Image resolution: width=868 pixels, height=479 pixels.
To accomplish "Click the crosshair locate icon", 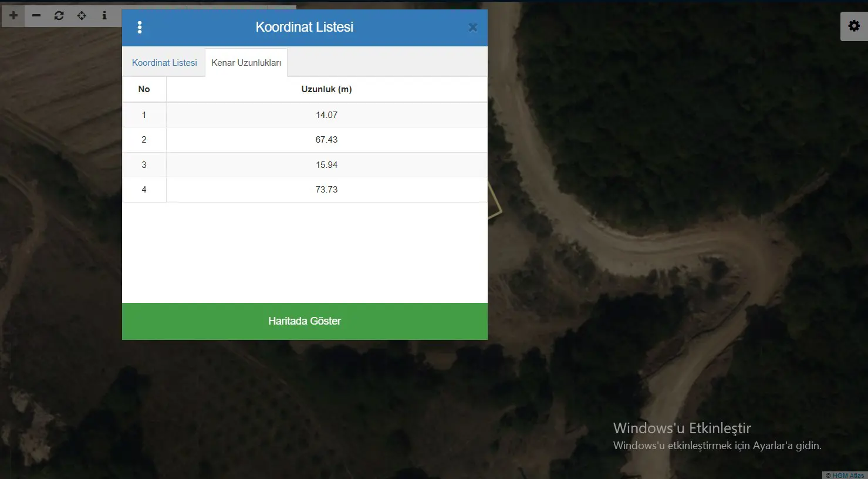I will point(82,16).
